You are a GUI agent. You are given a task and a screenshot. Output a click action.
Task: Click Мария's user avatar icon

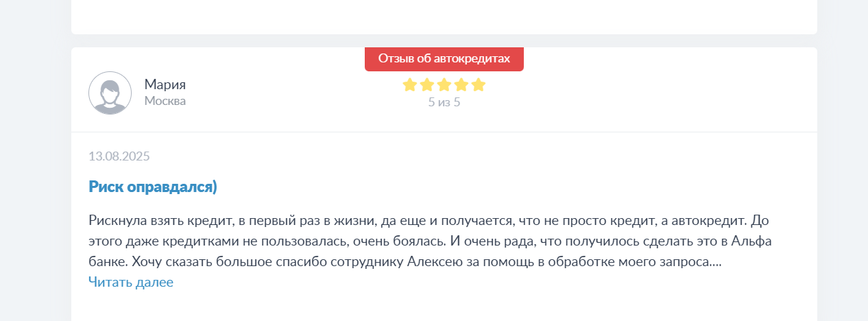[x=110, y=93]
